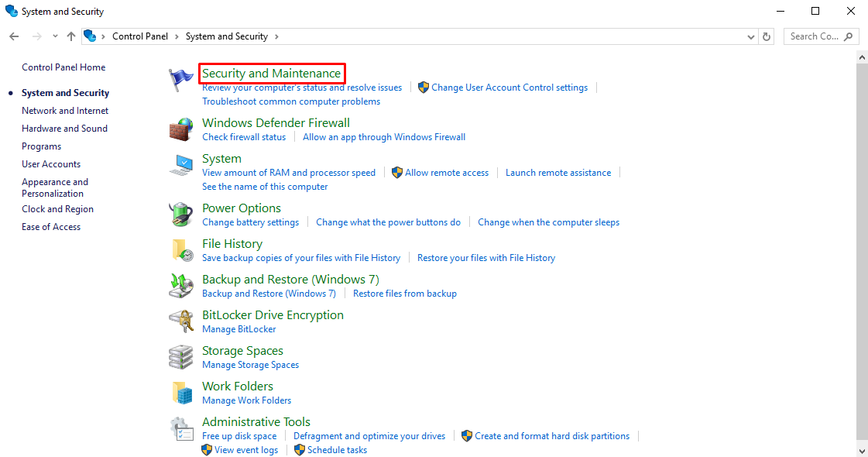Click the window title bar System and Security icon
This screenshot has width=868, height=457.
click(x=11, y=11)
